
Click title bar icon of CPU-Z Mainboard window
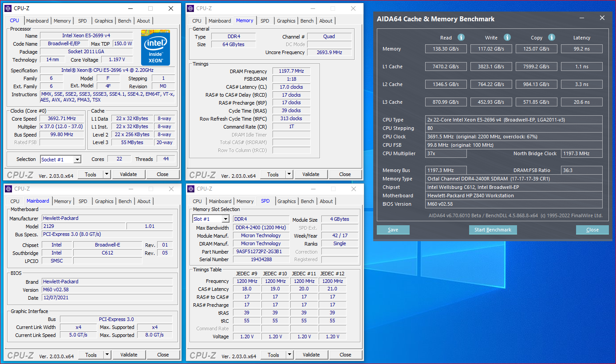point(8,189)
